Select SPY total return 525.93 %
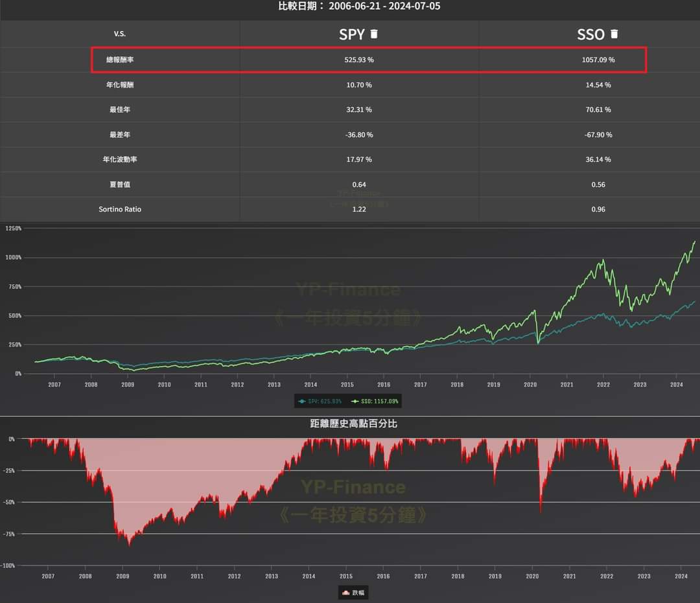Viewport: 700px width, 603px height. coord(359,60)
